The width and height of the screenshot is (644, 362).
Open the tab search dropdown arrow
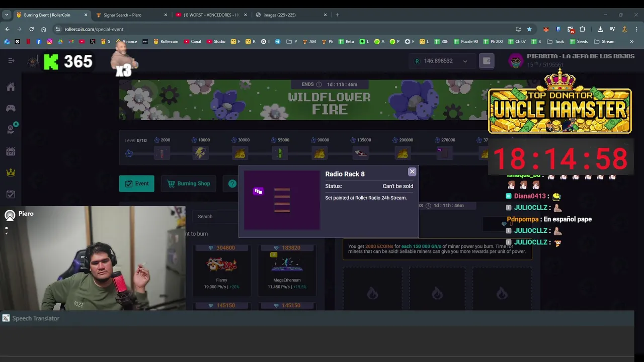(7, 15)
